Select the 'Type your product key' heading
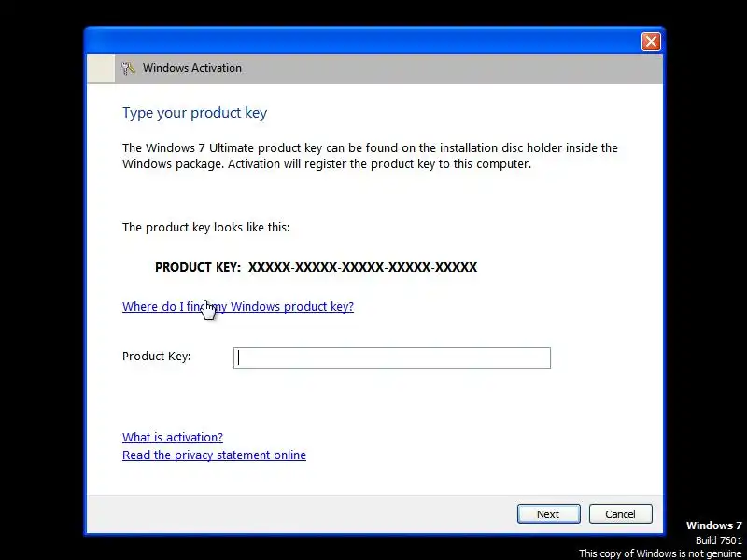The image size is (747, 560). pyautogui.click(x=194, y=113)
